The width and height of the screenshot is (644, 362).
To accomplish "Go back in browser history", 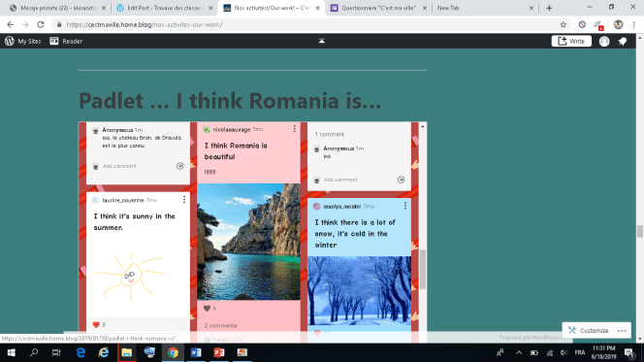I will [11, 24].
